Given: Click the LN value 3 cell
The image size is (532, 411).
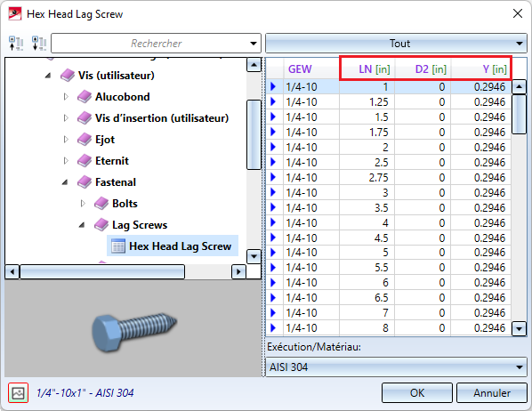Looking at the screenshot, I should 367,192.
